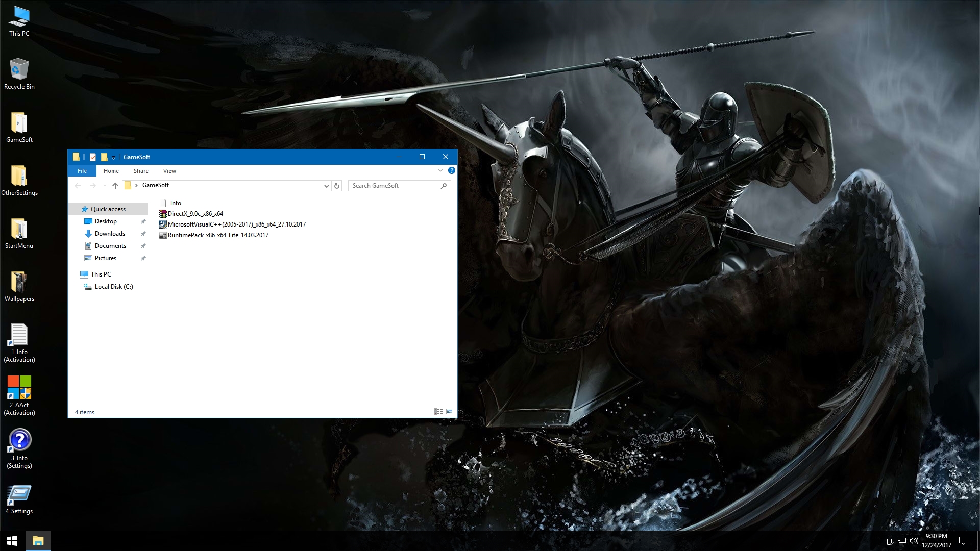Click the Search GameSoft field
The image size is (980, 551).
pos(399,186)
